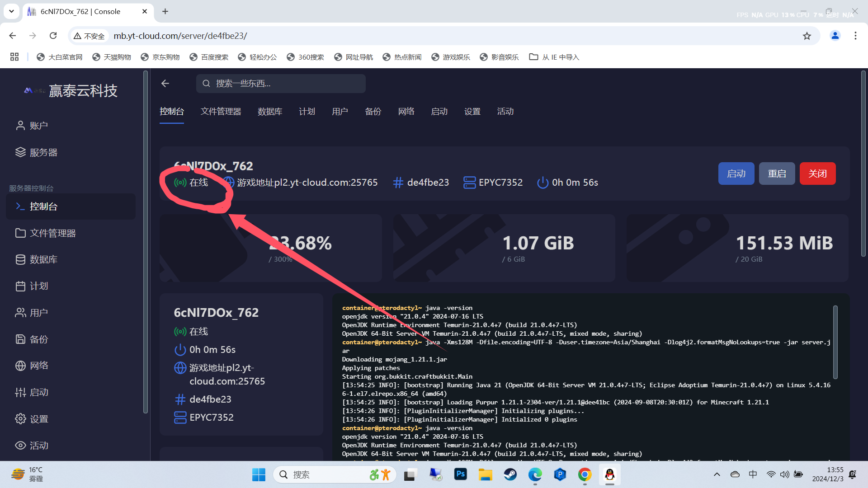
Task: Open 大白菜官网 bookmark
Action: tap(60, 57)
